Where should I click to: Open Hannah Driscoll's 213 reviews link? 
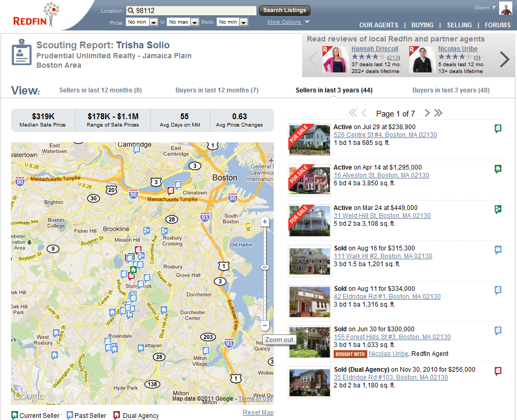(394, 58)
